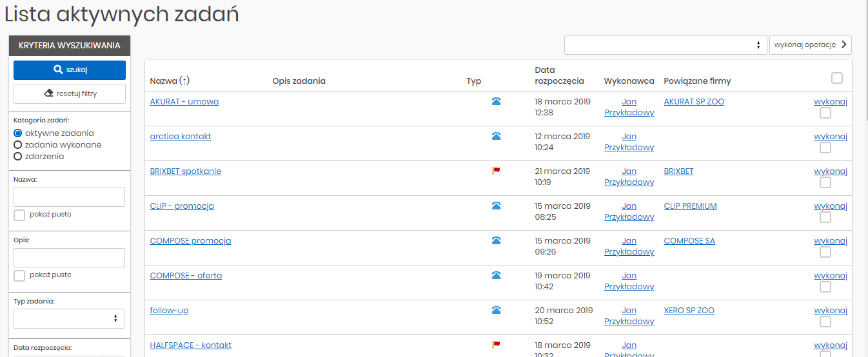Viewport: 868px width, 357px height.
Task: Select the 'zadania wykonane' radio option
Action: tap(18, 145)
